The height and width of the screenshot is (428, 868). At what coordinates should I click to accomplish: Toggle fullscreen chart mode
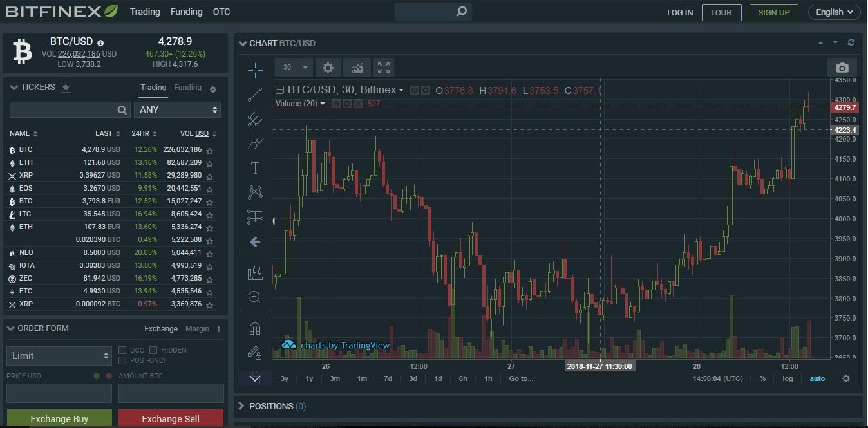click(384, 68)
